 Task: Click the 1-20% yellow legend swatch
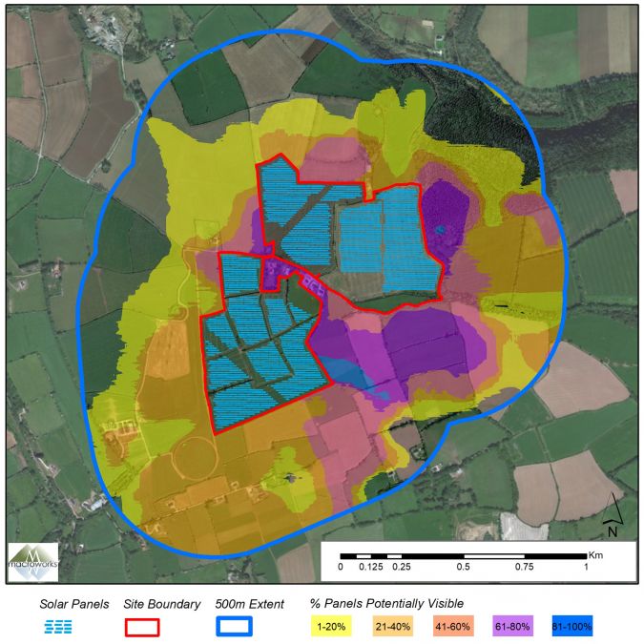pyautogui.click(x=331, y=626)
